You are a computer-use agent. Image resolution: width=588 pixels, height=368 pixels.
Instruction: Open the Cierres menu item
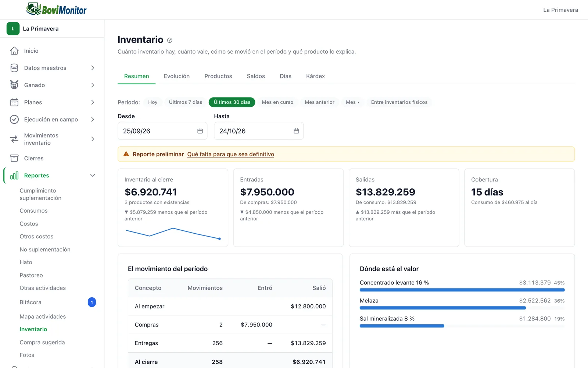point(34,158)
